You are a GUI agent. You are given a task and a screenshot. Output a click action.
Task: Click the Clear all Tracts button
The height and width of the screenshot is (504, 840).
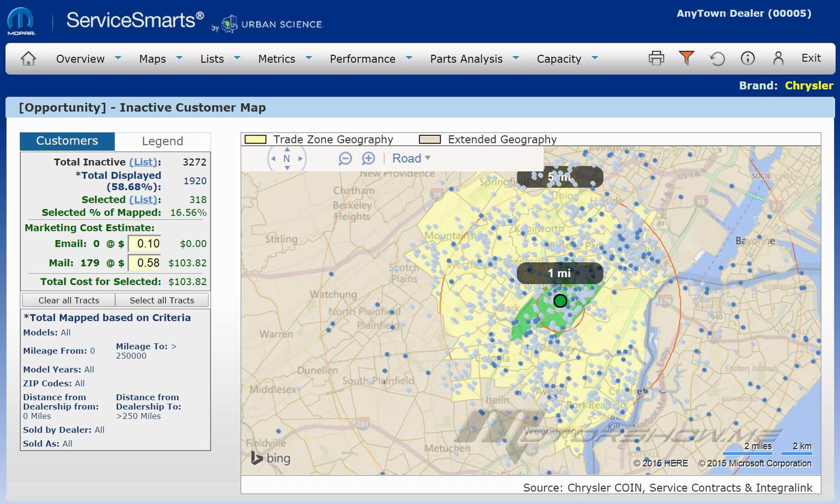[x=68, y=300]
